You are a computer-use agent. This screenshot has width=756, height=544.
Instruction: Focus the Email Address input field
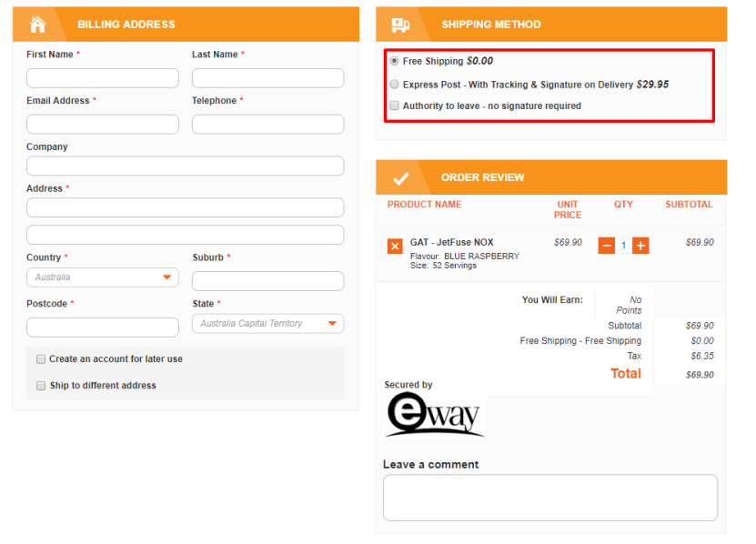103,125
